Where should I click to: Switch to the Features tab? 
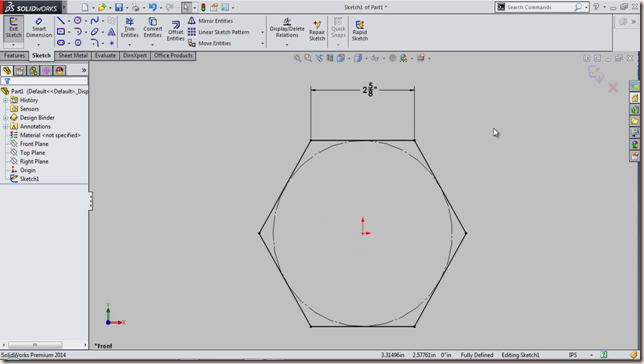pos(14,55)
